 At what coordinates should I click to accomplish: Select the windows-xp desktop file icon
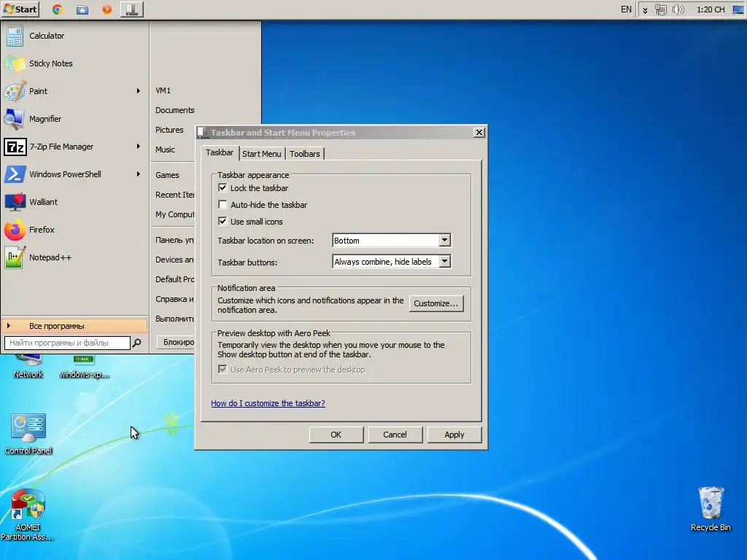[85, 367]
